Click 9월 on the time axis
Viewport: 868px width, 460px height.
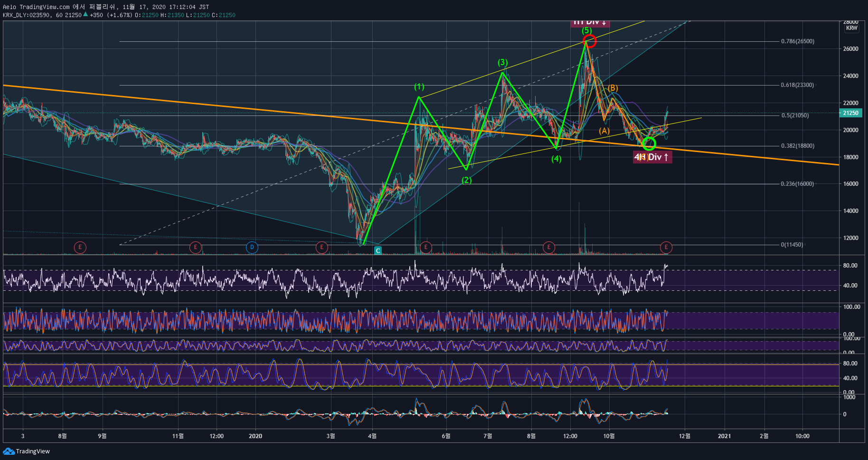(102, 436)
